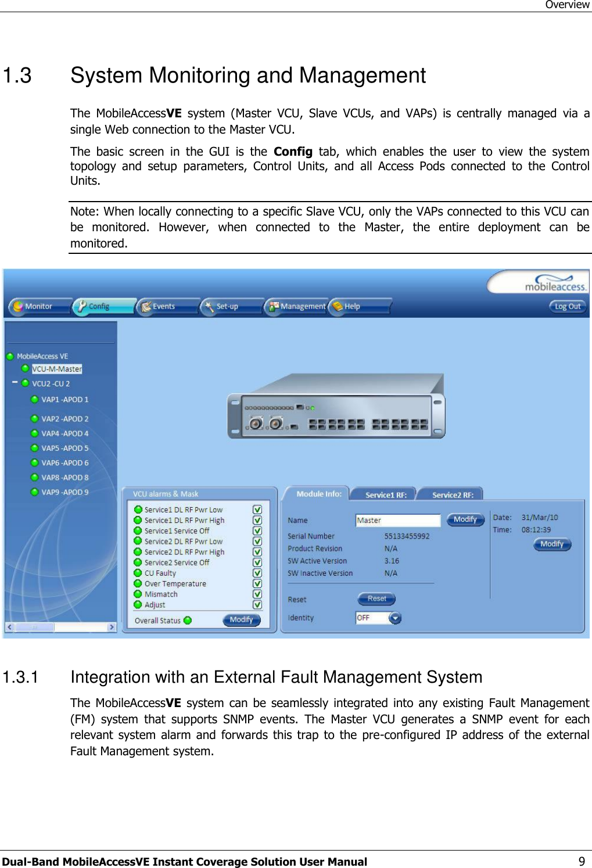Select VAP2 -APOD 2 tree item
This screenshot has width=592, height=868.
coord(65,419)
